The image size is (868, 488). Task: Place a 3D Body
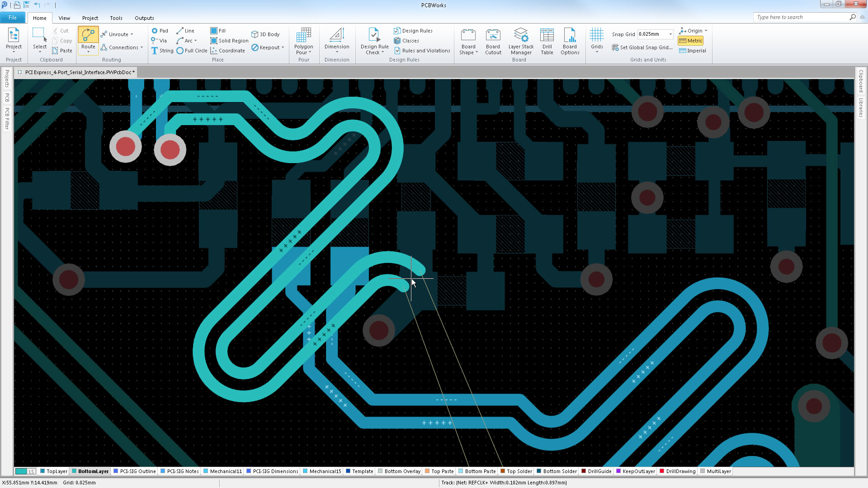tap(266, 34)
